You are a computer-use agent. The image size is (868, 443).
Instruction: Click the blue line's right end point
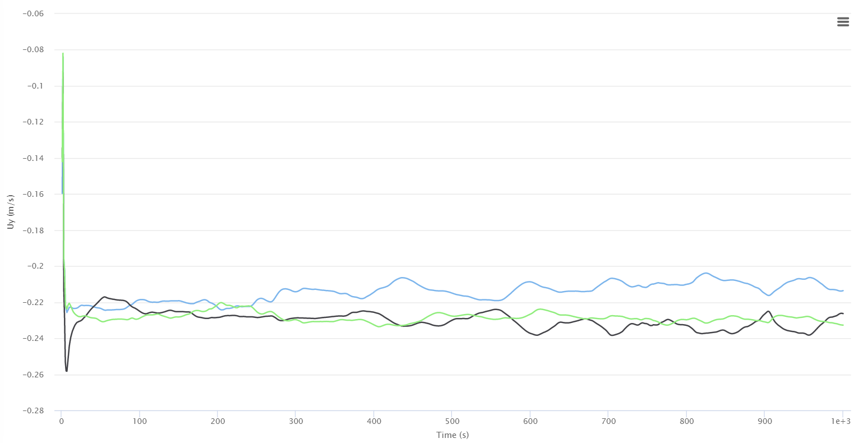[x=843, y=290]
